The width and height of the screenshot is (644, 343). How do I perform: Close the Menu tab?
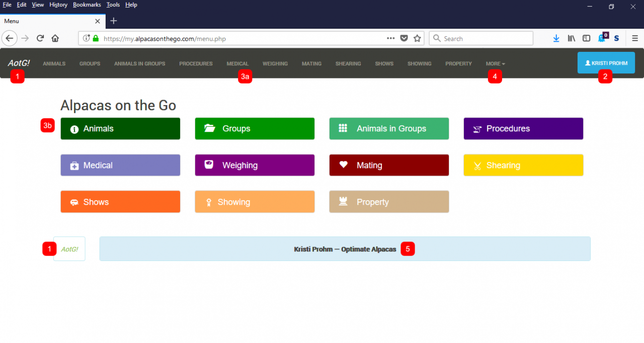98,21
